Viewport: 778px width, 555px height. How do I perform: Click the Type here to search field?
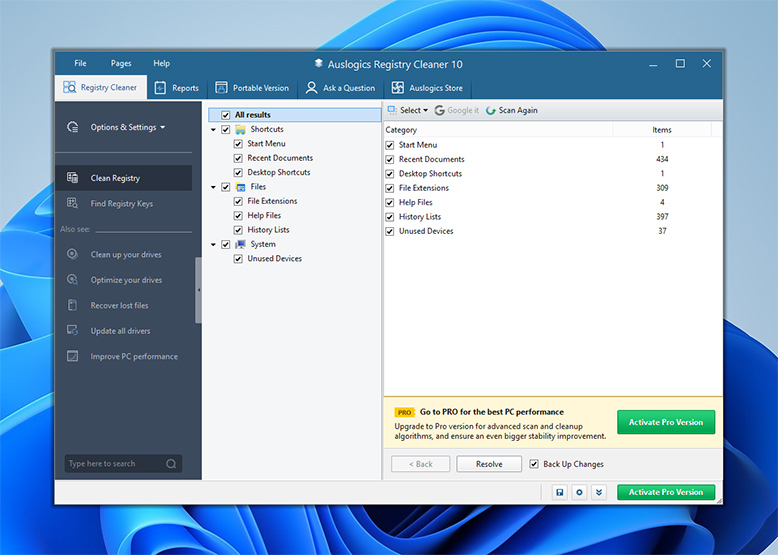123,464
